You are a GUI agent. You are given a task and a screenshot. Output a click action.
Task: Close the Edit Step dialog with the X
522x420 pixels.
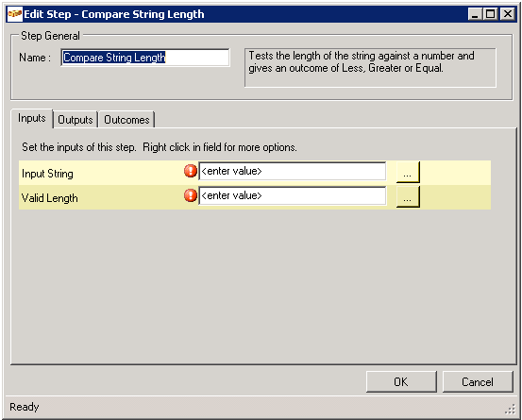[x=508, y=14]
